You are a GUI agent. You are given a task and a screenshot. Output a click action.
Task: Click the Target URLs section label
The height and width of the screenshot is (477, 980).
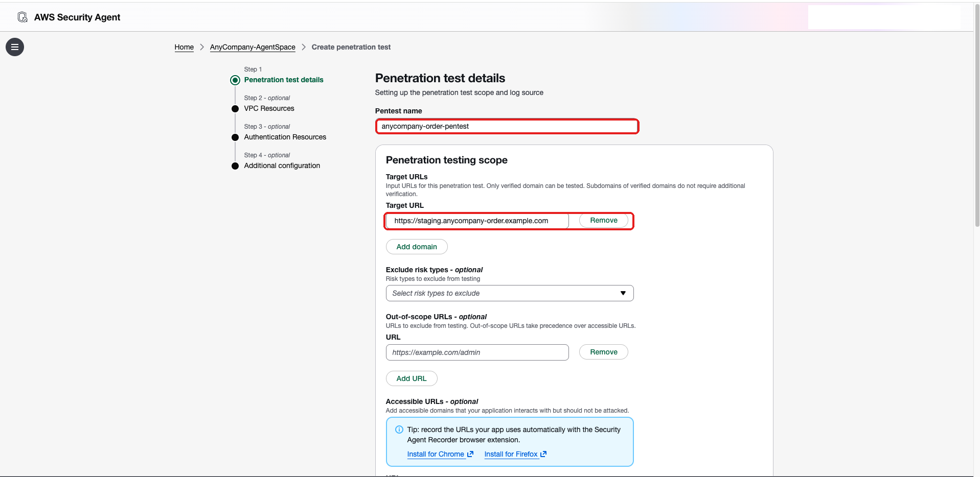pyautogui.click(x=407, y=177)
